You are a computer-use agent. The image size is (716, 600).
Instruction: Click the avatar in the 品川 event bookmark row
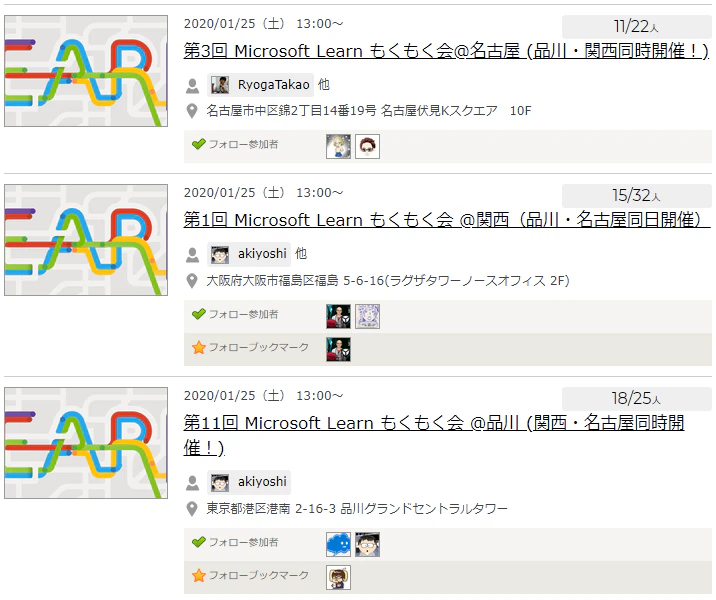(x=338, y=577)
